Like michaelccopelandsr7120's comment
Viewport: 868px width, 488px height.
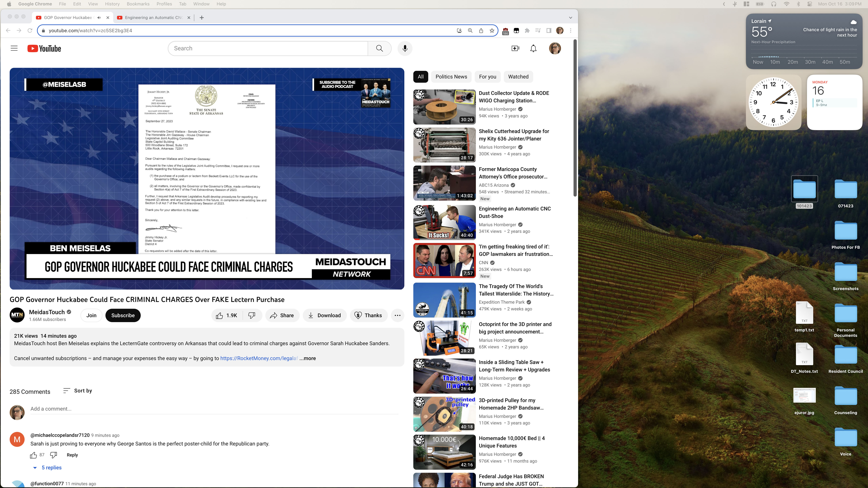(x=33, y=455)
